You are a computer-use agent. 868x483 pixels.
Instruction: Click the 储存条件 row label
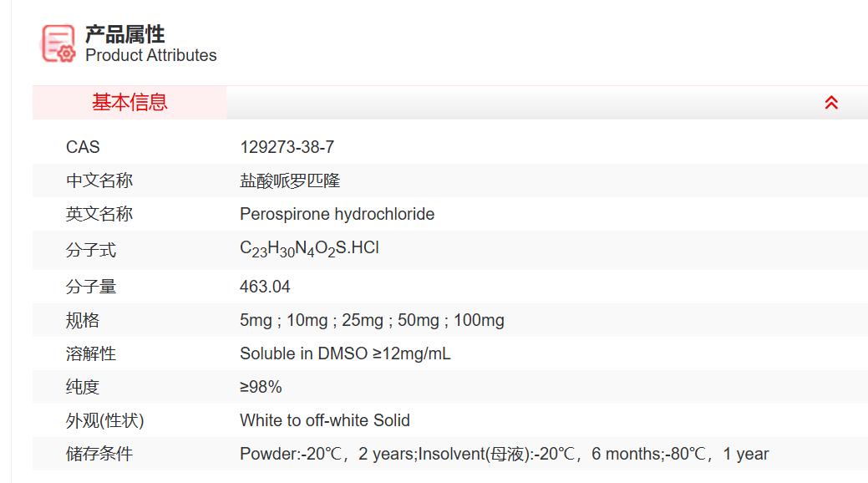pos(99,454)
